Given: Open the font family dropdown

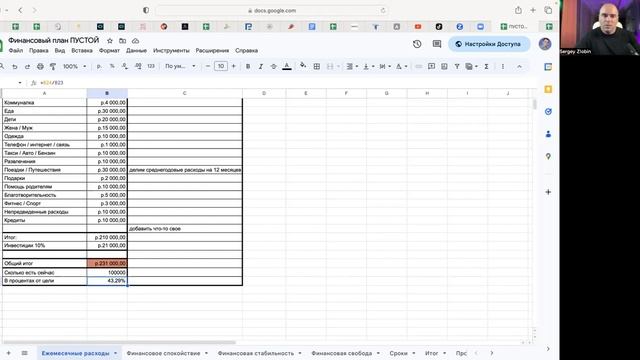Looking at the screenshot, I should tap(180, 67).
